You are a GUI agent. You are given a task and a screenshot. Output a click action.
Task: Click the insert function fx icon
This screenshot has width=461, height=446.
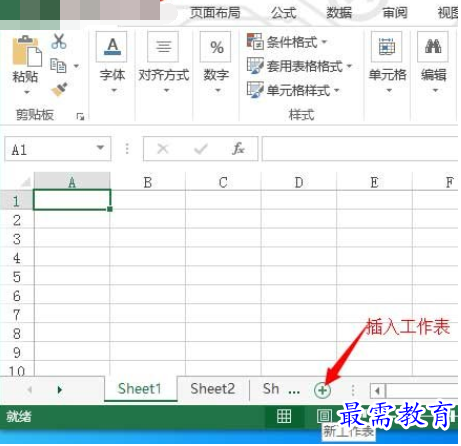coord(239,149)
